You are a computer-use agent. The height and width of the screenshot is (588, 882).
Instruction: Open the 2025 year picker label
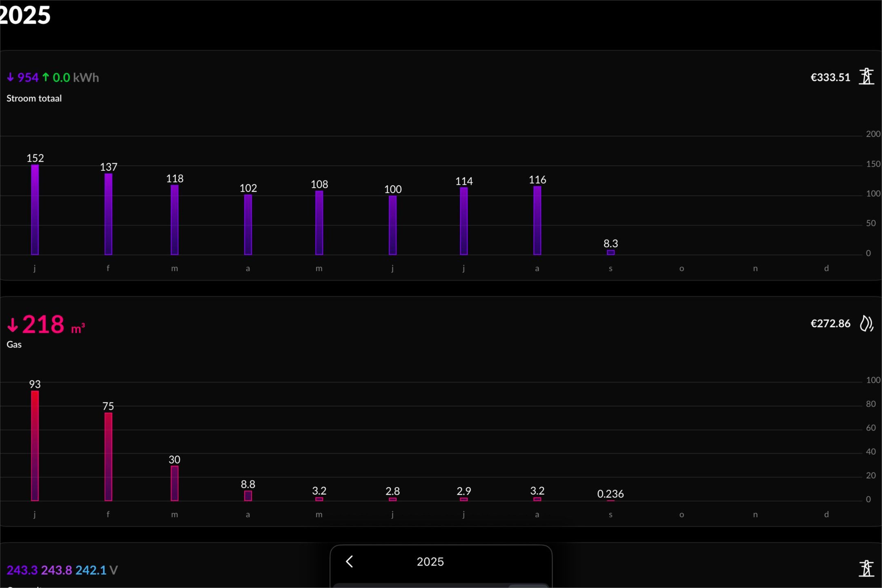pos(430,561)
